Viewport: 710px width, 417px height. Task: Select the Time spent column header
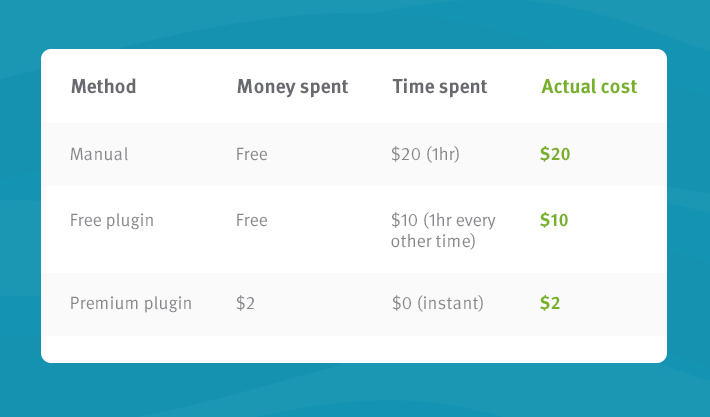click(440, 87)
